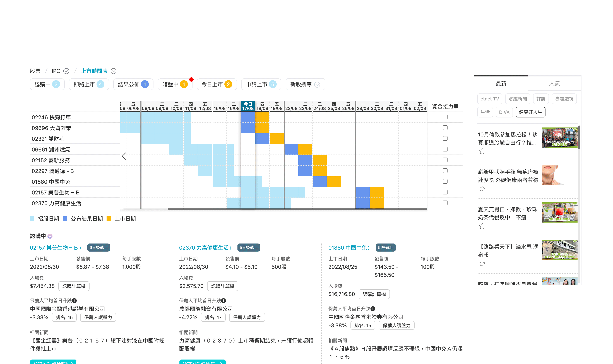Enable checkbox for 02370 力高健康生活 row

(445, 203)
